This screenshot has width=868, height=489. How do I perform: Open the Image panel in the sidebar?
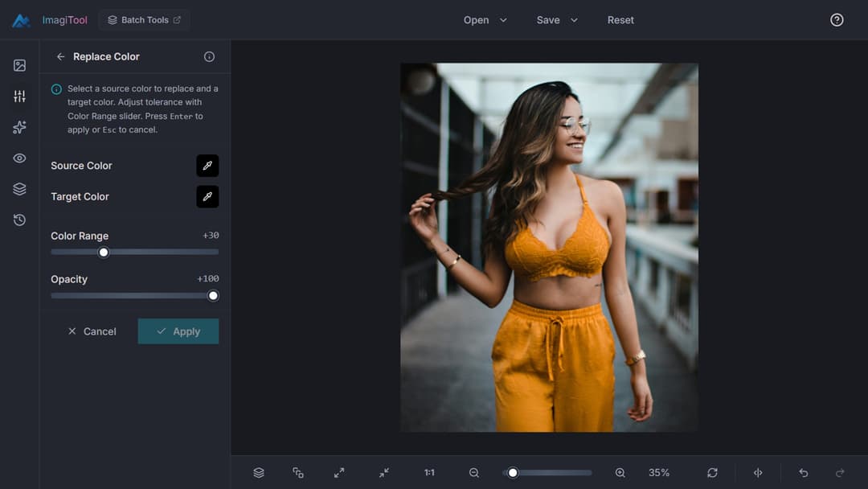[19, 65]
